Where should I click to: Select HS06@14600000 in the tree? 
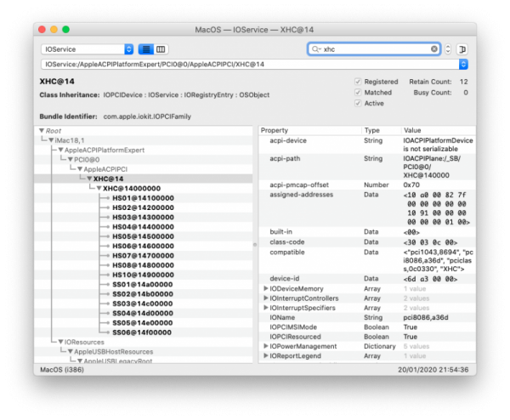[143, 246]
